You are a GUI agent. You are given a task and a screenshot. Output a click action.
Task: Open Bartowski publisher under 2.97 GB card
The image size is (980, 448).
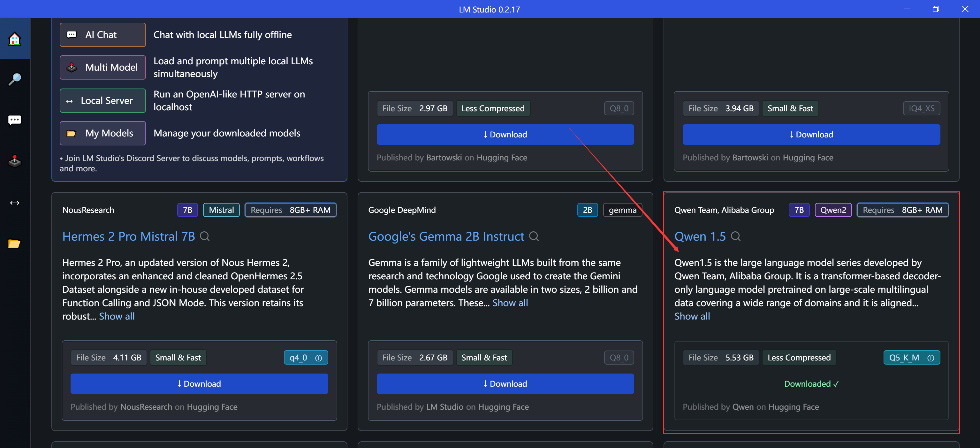pos(444,157)
